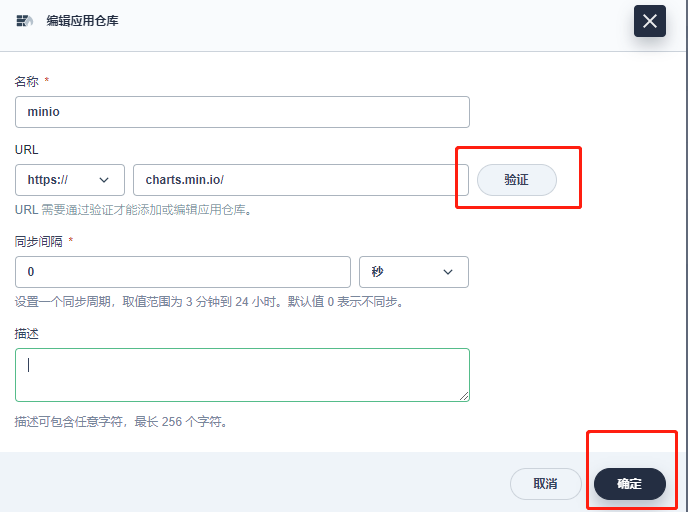The width and height of the screenshot is (688, 512).
Task: Click inside the 描述 text area
Action: tap(242, 375)
